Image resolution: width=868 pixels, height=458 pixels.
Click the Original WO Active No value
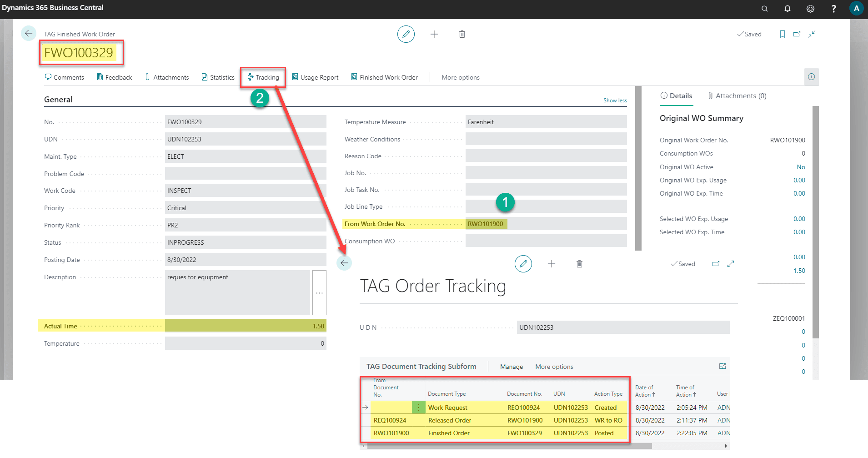(x=801, y=167)
